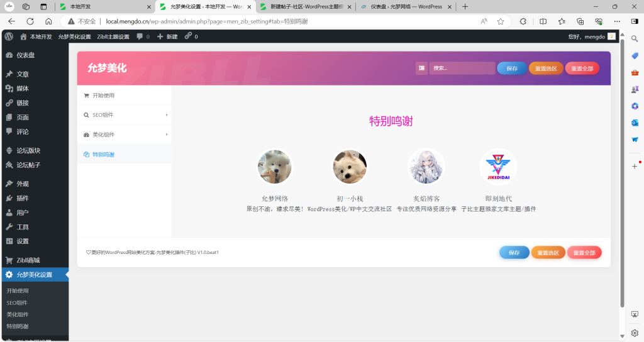The height and width of the screenshot is (342, 644).
Task: Click the expand-all options icon beside search
Action: click(421, 69)
